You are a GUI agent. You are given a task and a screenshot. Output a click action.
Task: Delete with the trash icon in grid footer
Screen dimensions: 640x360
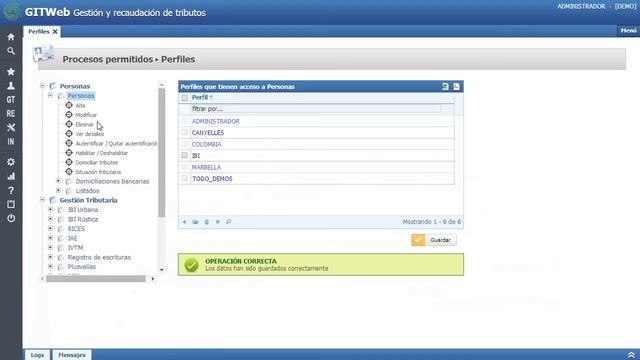[207, 222]
